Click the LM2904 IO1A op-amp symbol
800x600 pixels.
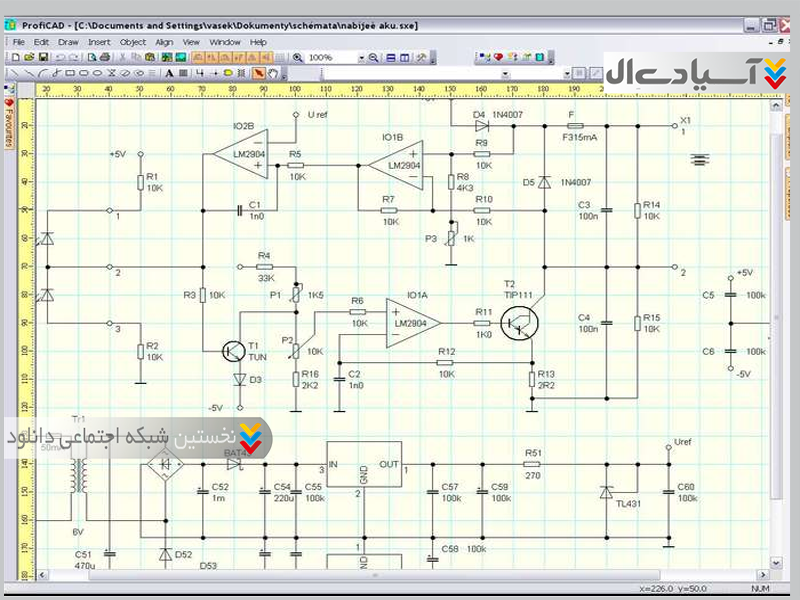(414, 322)
